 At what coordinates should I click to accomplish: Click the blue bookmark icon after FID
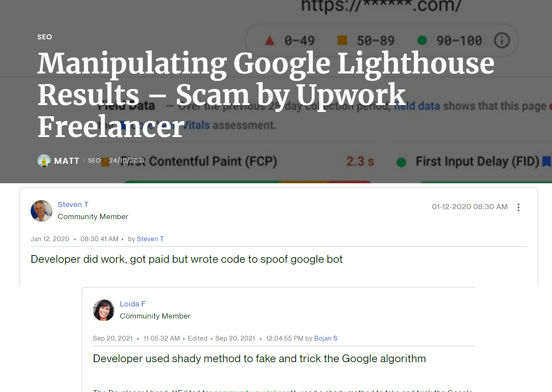tap(546, 162)
